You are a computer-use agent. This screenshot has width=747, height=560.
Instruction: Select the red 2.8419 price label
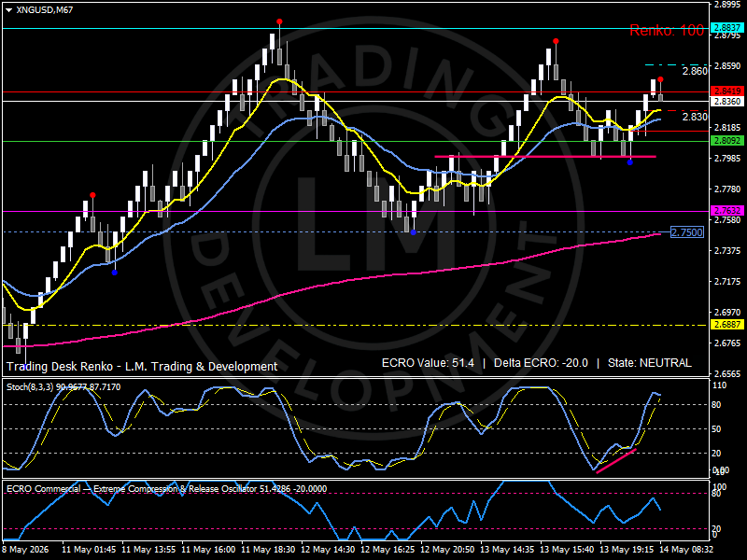726,91
